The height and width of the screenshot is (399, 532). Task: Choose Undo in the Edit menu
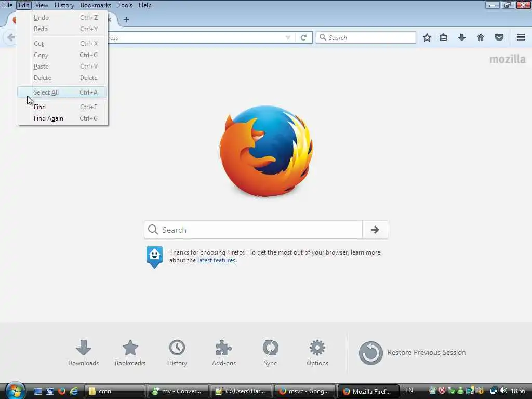click(x=62, y=18)
